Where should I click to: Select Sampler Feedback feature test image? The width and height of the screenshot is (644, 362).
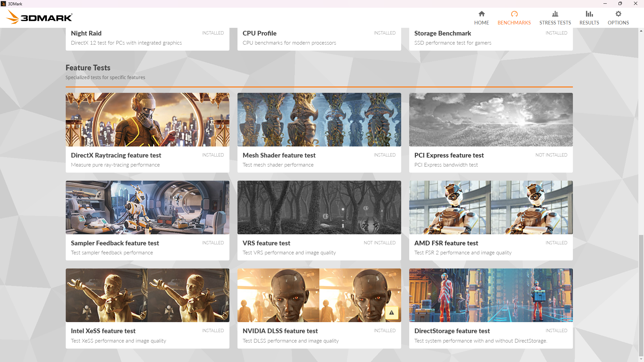(x=147, y=207)
